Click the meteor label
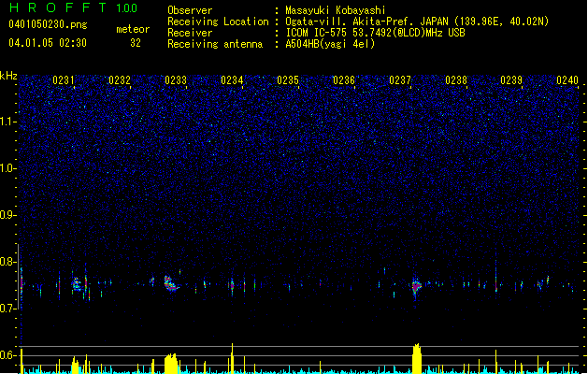 [133, 29]
